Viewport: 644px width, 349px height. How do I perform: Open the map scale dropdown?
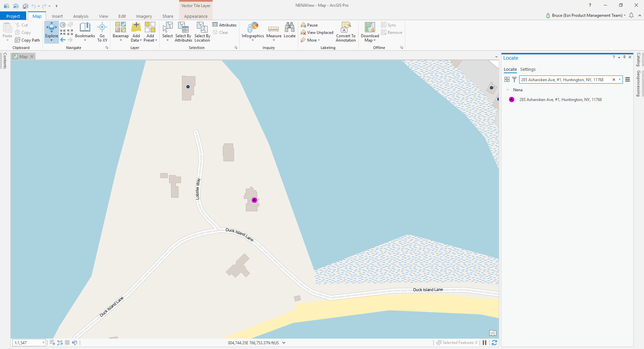click(43, 343)
